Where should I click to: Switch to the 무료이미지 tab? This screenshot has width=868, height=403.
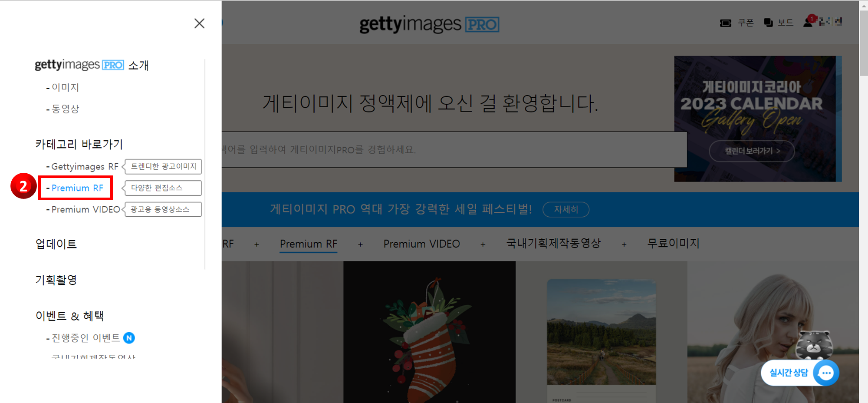pos(673,243)
